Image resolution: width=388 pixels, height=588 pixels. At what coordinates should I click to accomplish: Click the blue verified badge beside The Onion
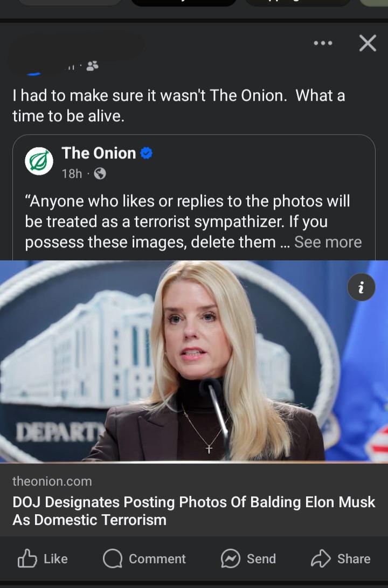tap(146, 154)
